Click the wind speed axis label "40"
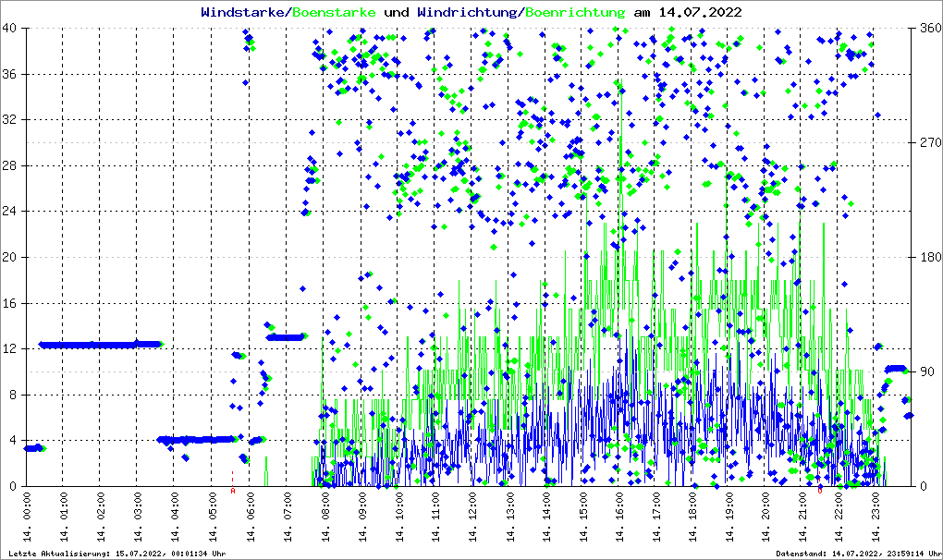943x560 pixels. [9, 29]
